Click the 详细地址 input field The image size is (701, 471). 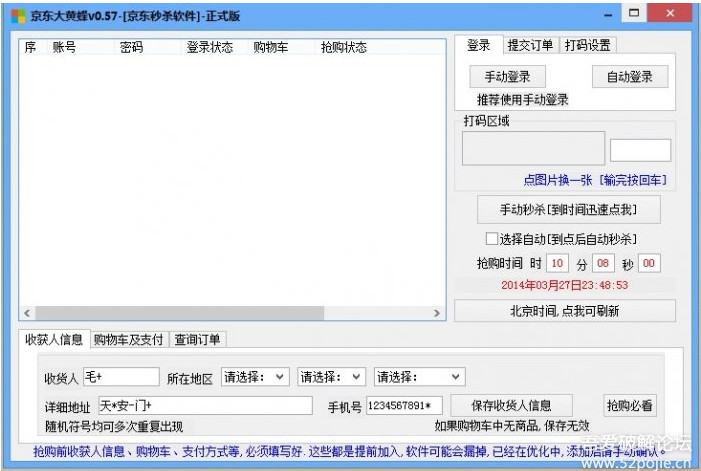coord(205,405)
